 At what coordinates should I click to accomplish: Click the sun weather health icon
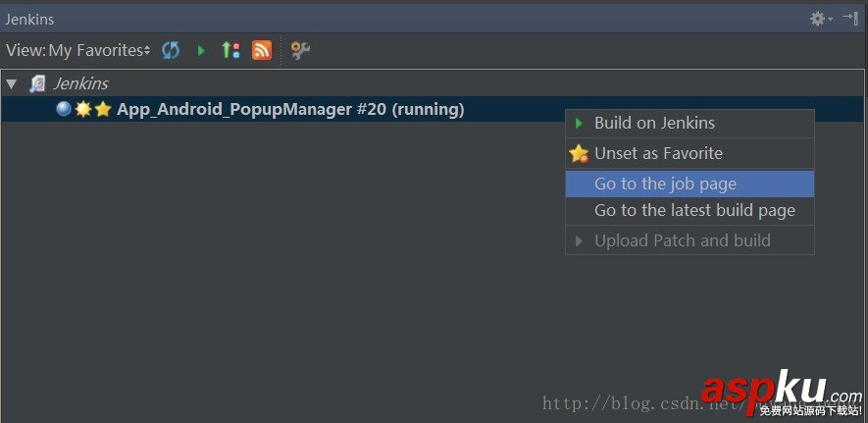point(83,109)
